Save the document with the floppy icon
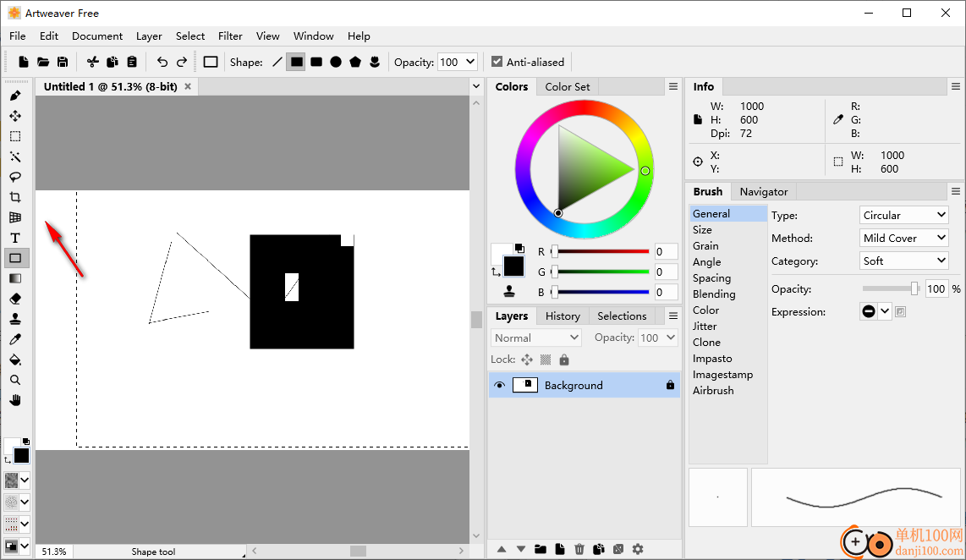Screen dimensions: 966x560 tap(63, 62)
